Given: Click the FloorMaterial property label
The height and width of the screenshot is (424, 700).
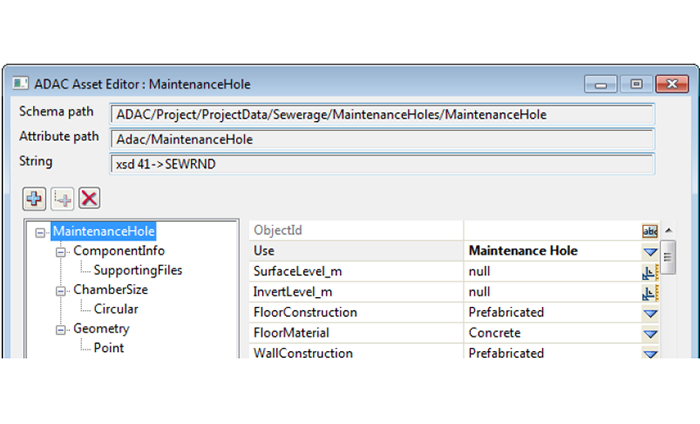Looking at the screenshot, I should click(291, 333).
